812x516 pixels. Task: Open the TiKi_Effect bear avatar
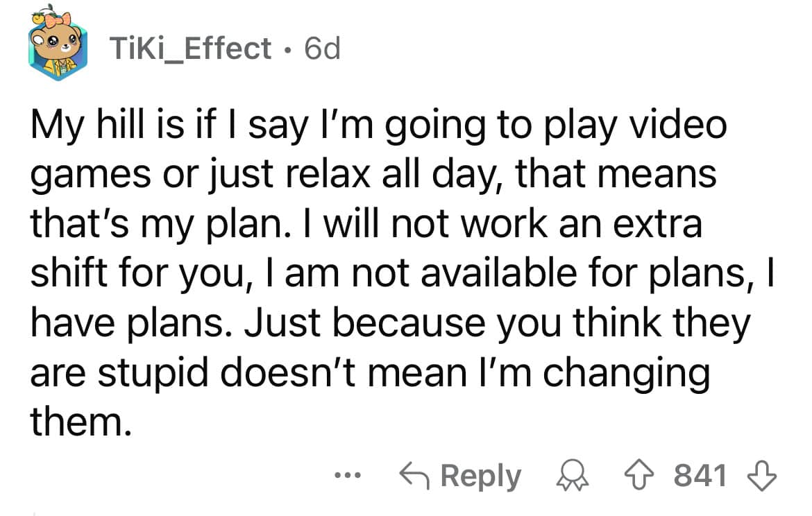pos(57,49)
